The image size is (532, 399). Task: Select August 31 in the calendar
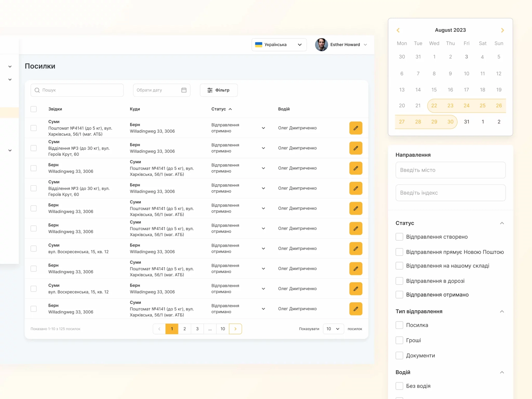tap(467, 122)
